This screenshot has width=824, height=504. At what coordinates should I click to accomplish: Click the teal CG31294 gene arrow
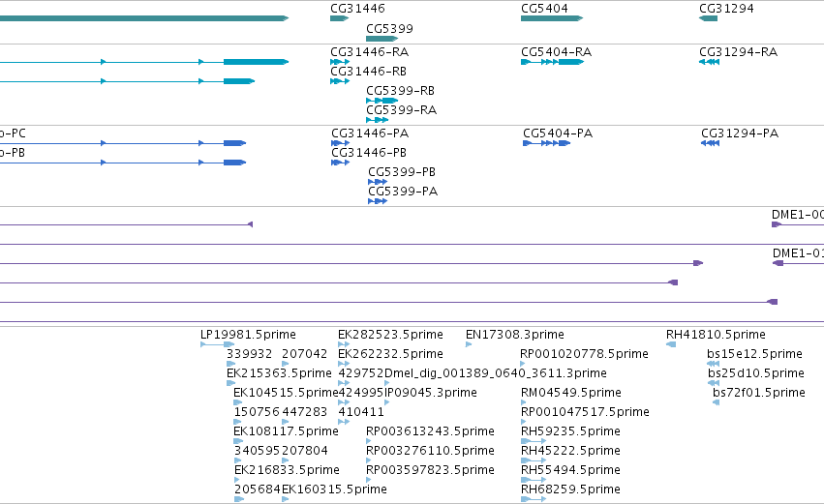point(709,18)
